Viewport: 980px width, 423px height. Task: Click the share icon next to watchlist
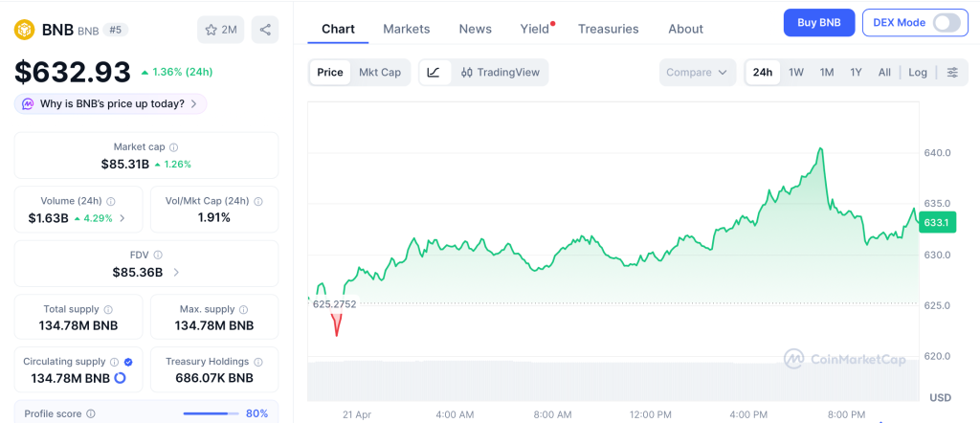pyautogui.click(x=265, y=30)
